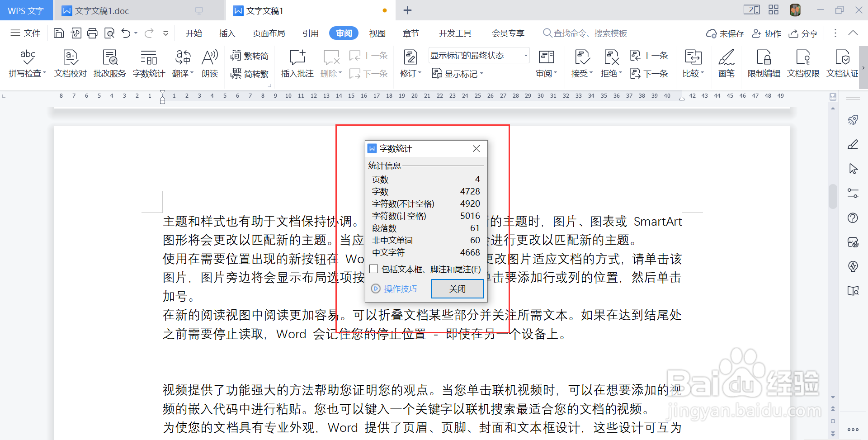Open the word count tool 字数统计
This screenshot has height=440, width=868.
149,63
